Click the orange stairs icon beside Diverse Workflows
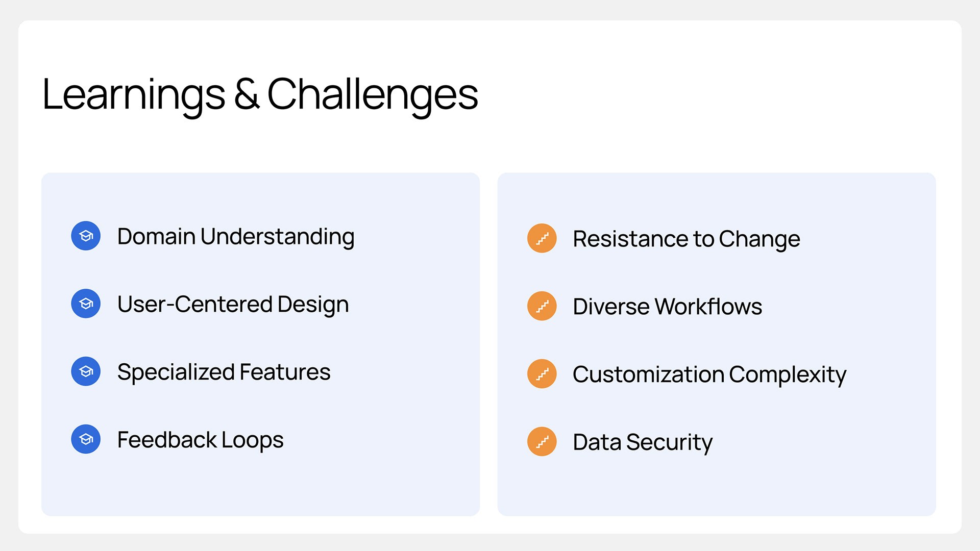 pos(542,306)
